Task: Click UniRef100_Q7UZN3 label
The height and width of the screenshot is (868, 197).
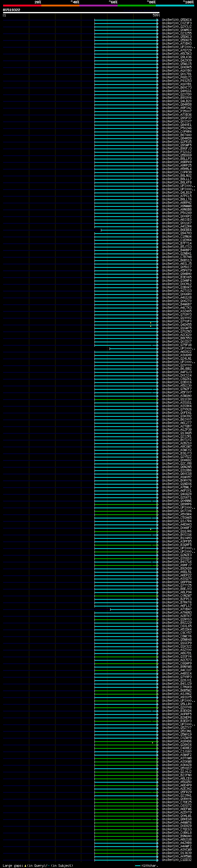Action: click(176, 332)
